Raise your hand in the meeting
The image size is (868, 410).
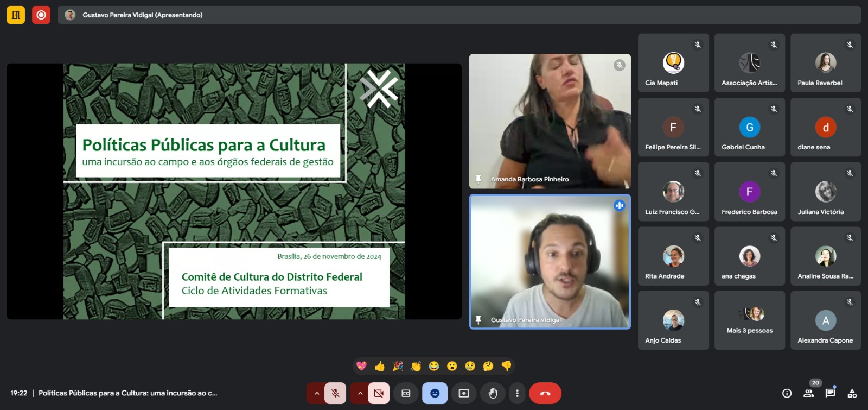point(493,393)
